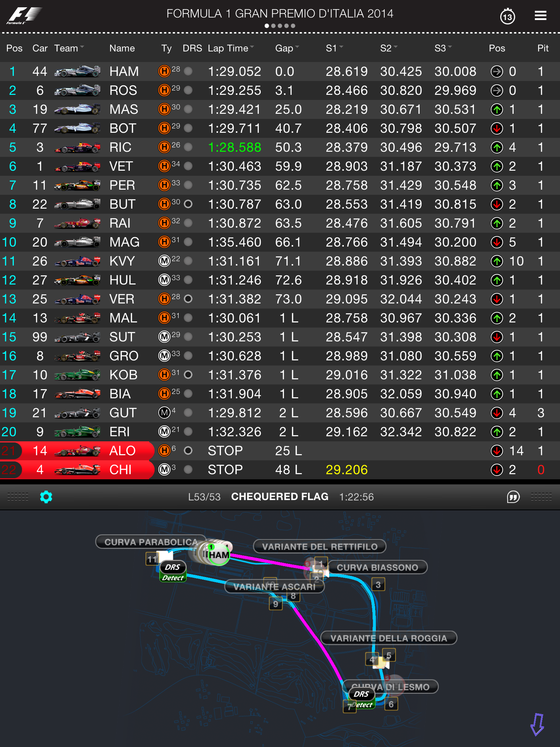Screen dimensions: 560x747
Task: Tap the Ferrari car icon for RAI
Action: point(77,223)
